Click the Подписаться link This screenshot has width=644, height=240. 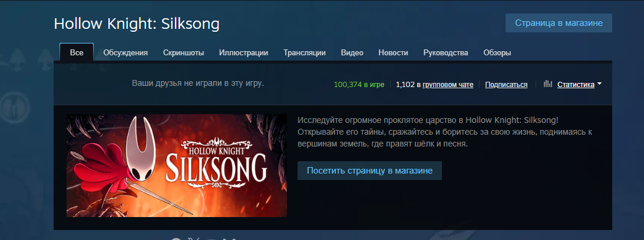[x=506, y=85]
